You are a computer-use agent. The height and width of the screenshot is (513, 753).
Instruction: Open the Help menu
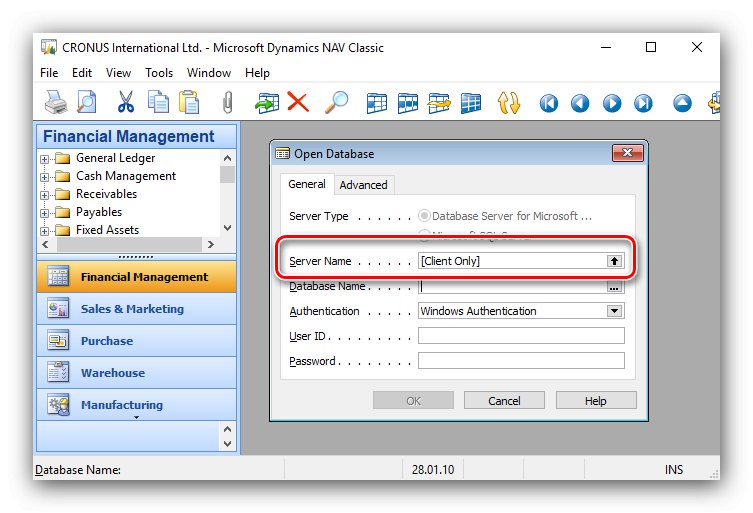257,73
